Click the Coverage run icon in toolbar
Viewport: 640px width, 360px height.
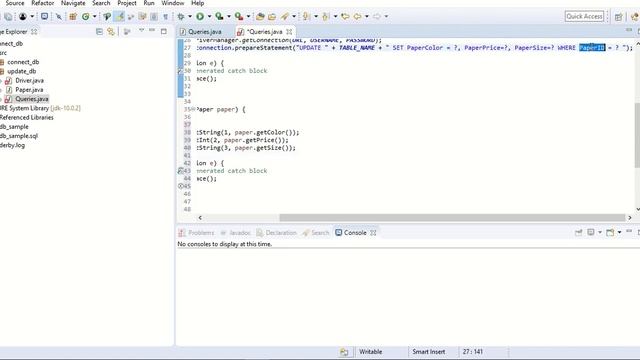(219, 16)
